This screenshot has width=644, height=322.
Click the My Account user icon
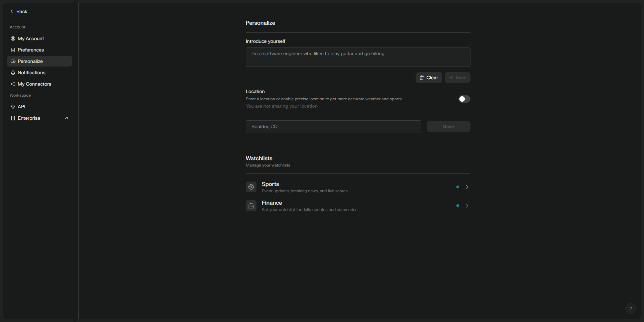click(x=13, y=38)
